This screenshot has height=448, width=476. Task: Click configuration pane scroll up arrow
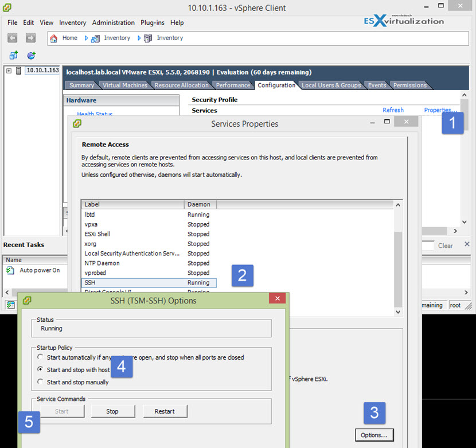(464, 95)
